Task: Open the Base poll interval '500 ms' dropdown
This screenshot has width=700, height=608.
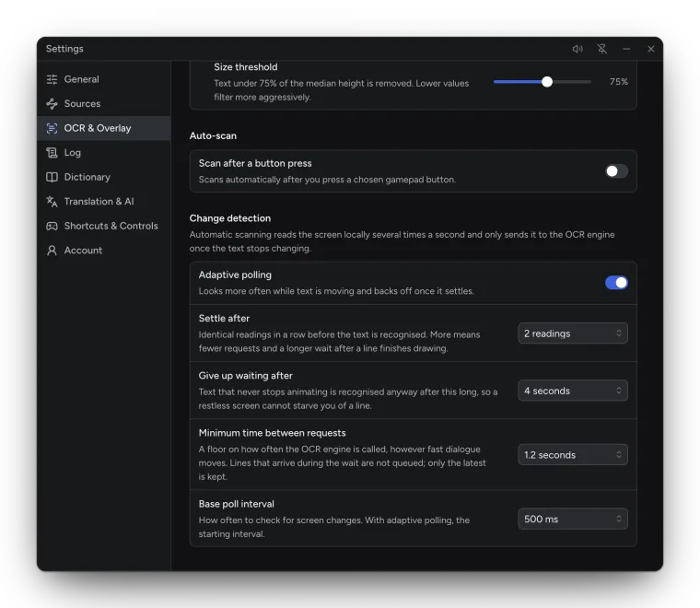Action: pos(573,520)
